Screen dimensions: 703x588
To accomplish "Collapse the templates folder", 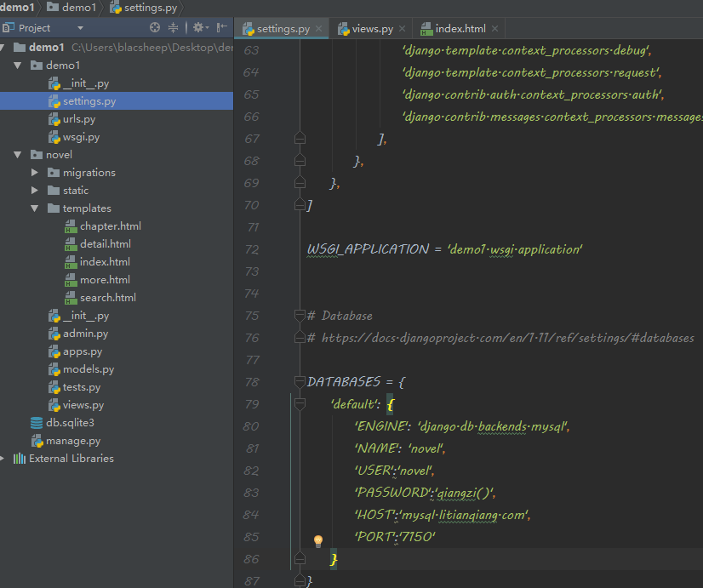I will [x=35, y=208].
